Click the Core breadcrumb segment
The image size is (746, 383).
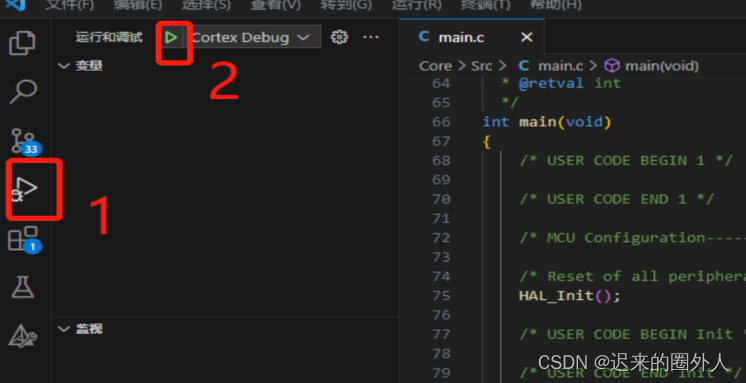coord(435,66)
